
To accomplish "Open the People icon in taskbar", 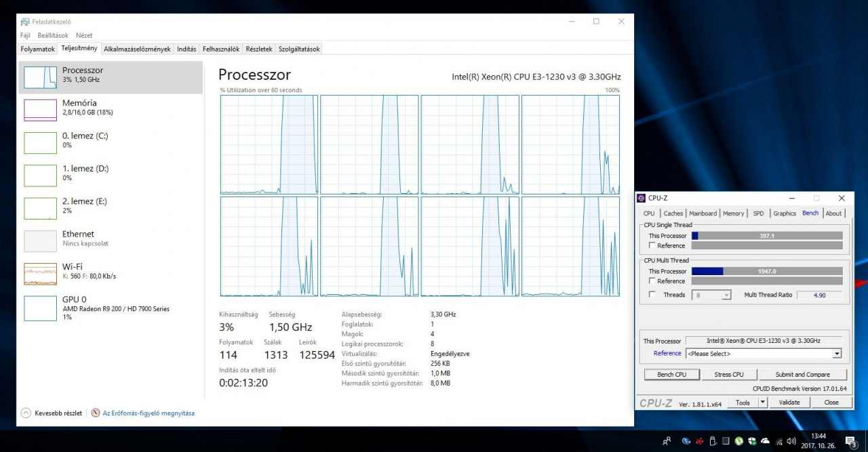I will pyautogui.click(x=667, y=441).
